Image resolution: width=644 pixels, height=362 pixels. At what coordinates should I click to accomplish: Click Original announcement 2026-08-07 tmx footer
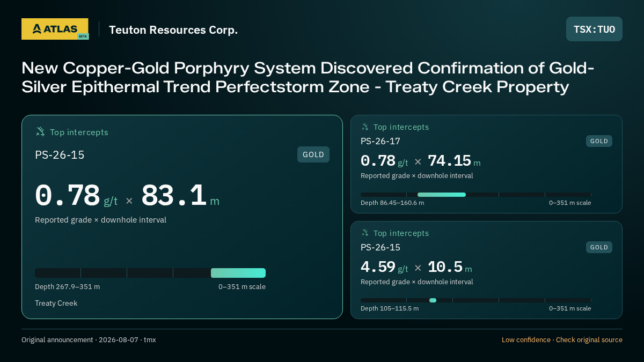[89, 339]
